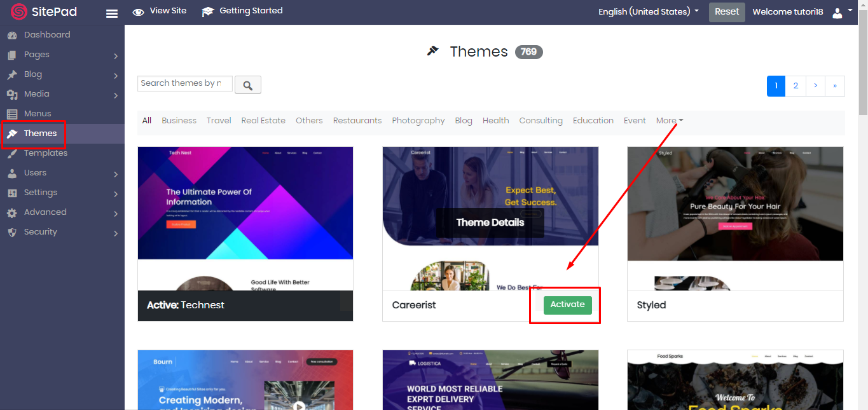Filter themes by Restaurants

[x=357, y=120]
